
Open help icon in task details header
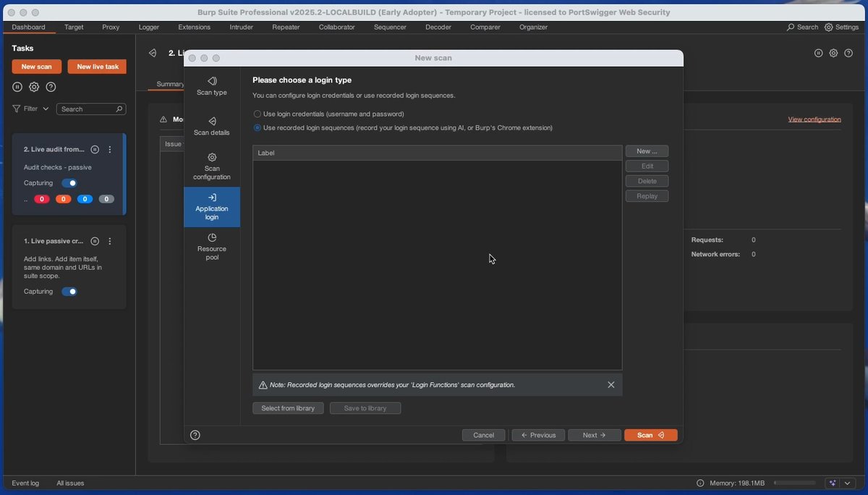[848, 53]
